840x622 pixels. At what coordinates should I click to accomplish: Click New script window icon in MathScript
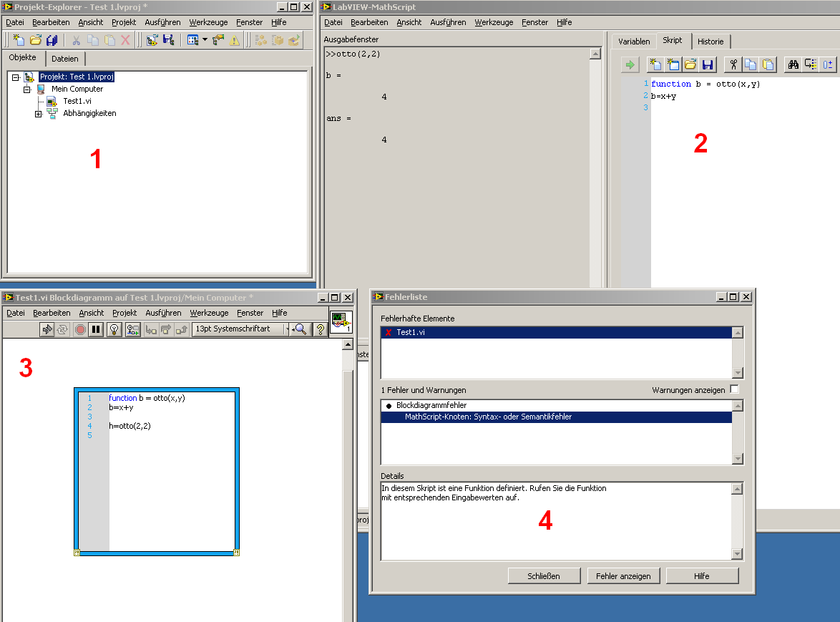673,65
